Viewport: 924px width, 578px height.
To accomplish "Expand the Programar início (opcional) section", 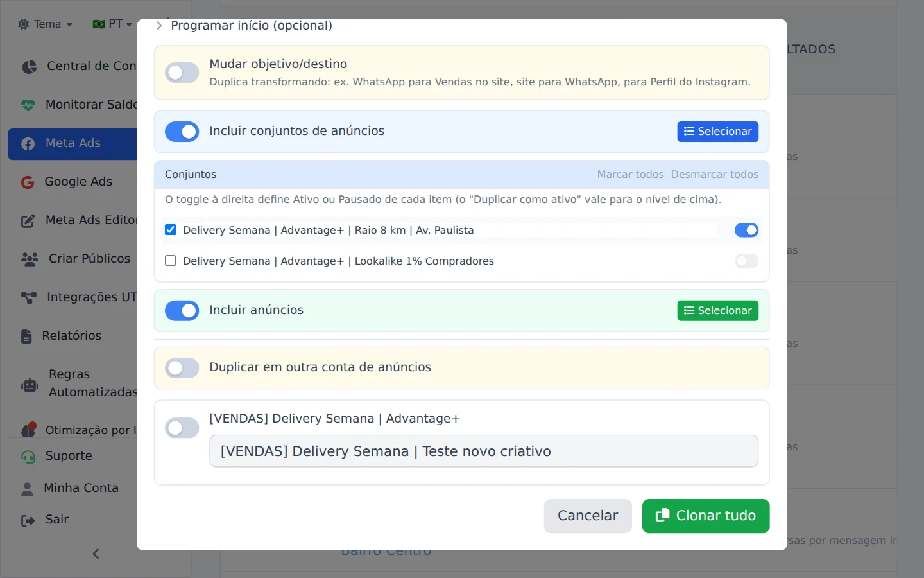I will click(x=244, y=26).
